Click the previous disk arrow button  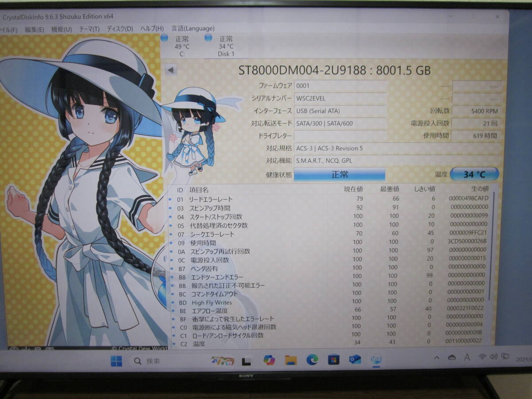coord(171,70)
